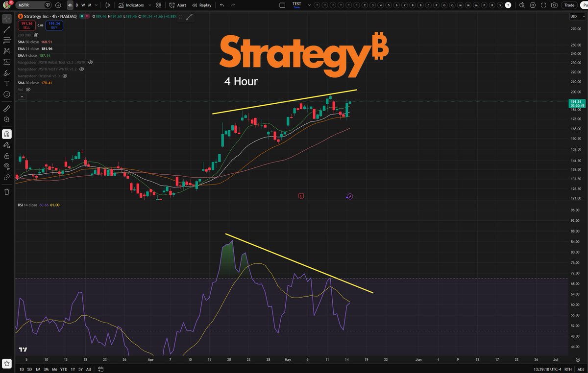Toggle ADJ adjustment setting
The image size is (588, 373).
pos(580,369)
